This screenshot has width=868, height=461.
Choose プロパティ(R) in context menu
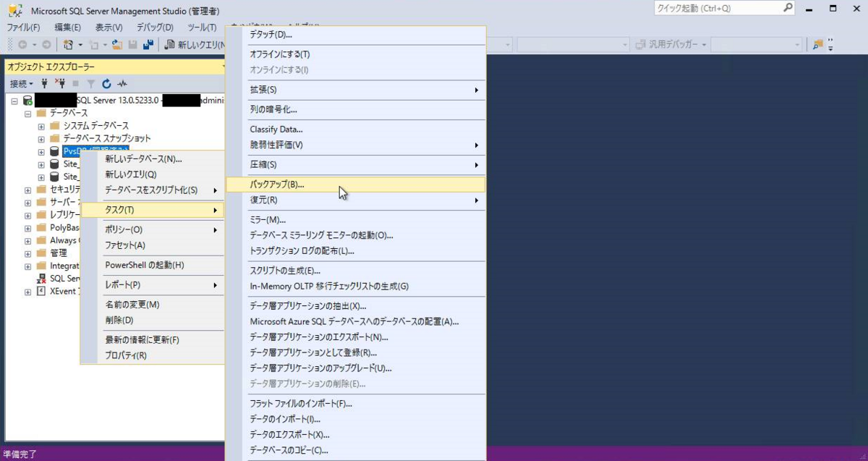[x=152, y=355]
